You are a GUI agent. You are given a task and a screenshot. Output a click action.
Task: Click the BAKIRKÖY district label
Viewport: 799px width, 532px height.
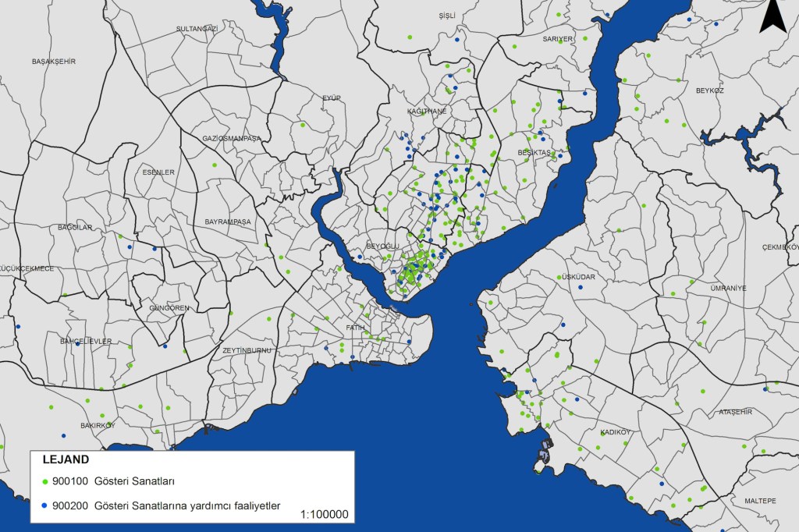click(x=98, y=425)
